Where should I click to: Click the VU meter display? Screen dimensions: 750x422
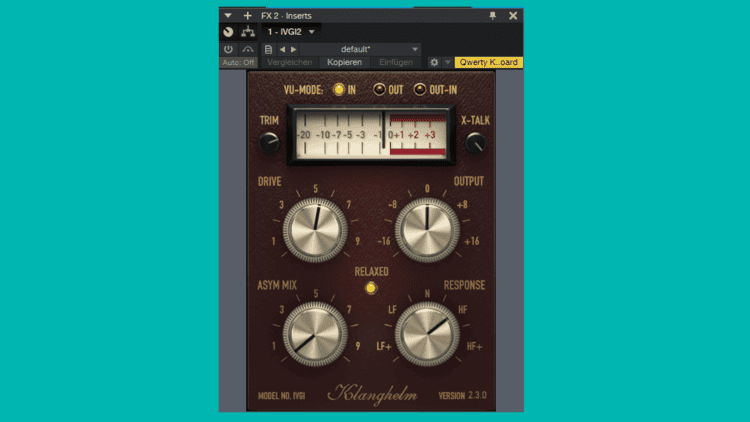(371, 135)
